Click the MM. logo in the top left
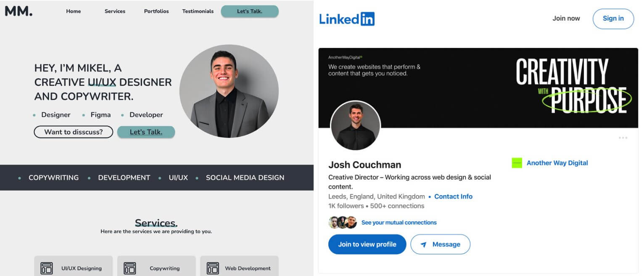 (x=18, y=11)
